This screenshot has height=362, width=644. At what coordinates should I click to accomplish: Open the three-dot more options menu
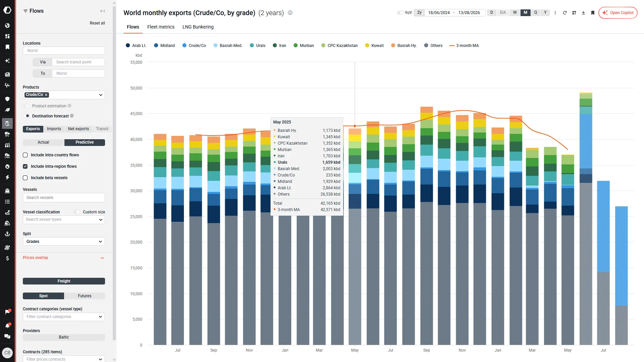point(555,13)
